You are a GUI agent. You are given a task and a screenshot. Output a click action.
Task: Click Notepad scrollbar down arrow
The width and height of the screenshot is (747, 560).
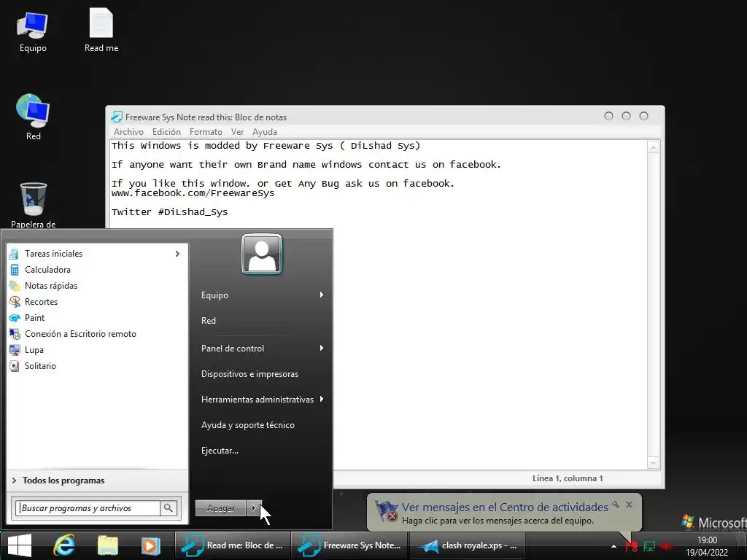653,463
